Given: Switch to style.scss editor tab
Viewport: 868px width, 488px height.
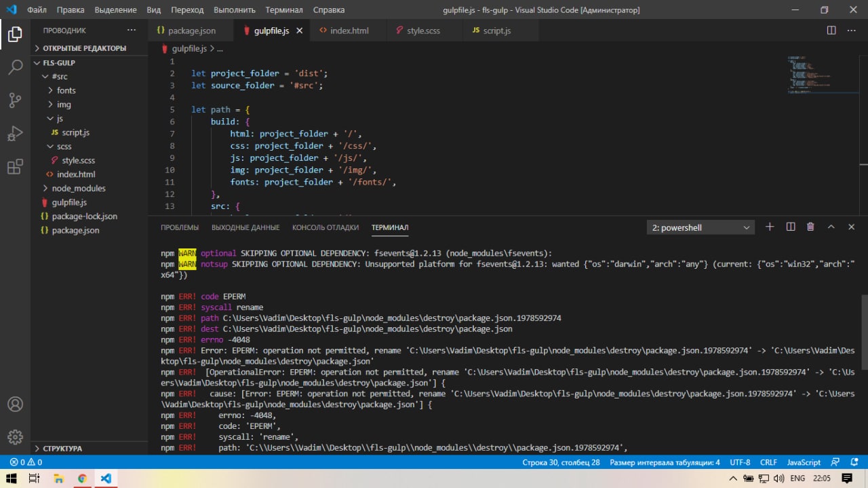Looking at the screenshot, I should (x=423, y=31).
